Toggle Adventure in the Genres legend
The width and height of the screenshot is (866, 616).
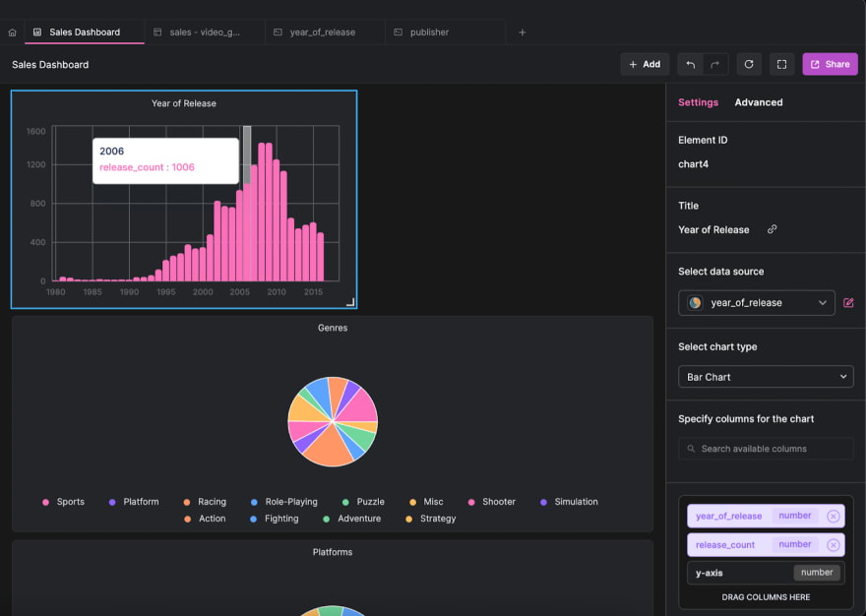pos(352,519)
